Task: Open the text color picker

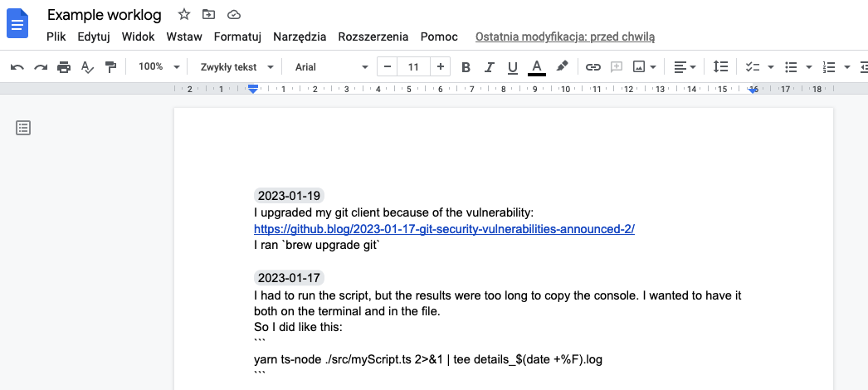Action: pyautogui.click(x=536, y=67)
